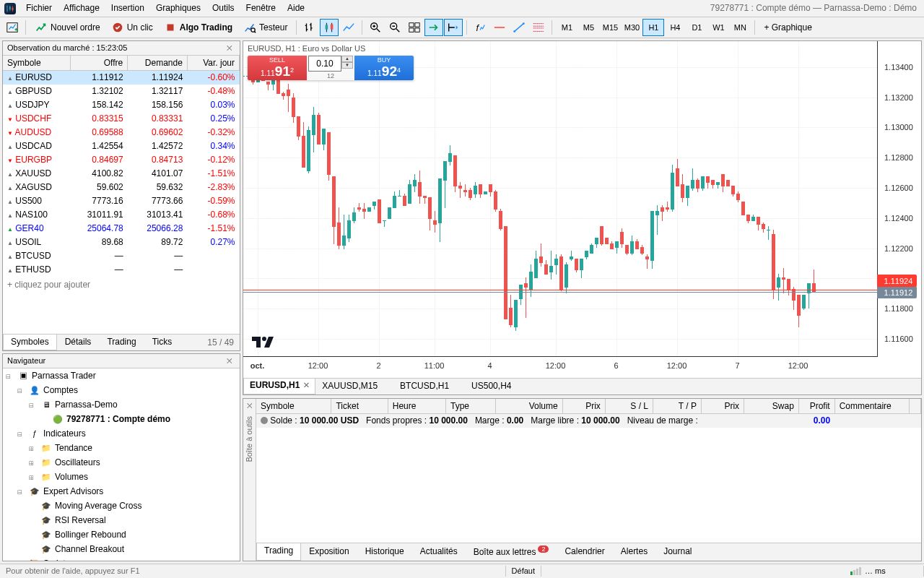
Task: Close the Observation du marché panel
Action: tap(230, 48)
